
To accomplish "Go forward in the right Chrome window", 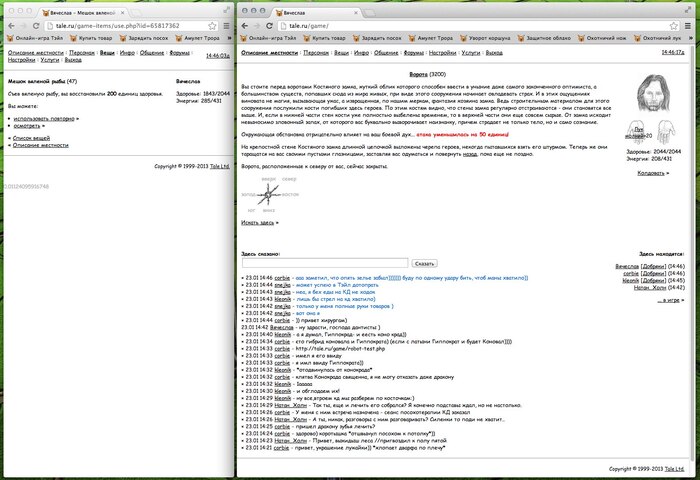I will pos(257,26).
